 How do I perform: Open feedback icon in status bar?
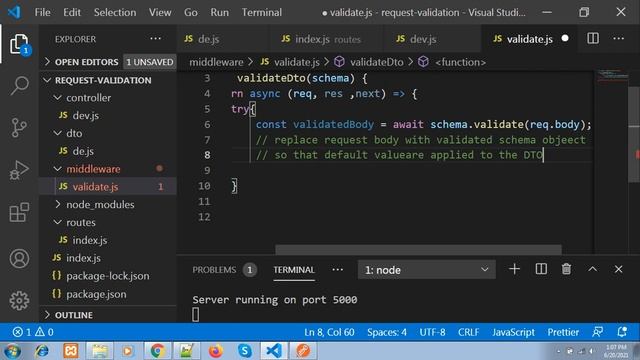point(597,332)
